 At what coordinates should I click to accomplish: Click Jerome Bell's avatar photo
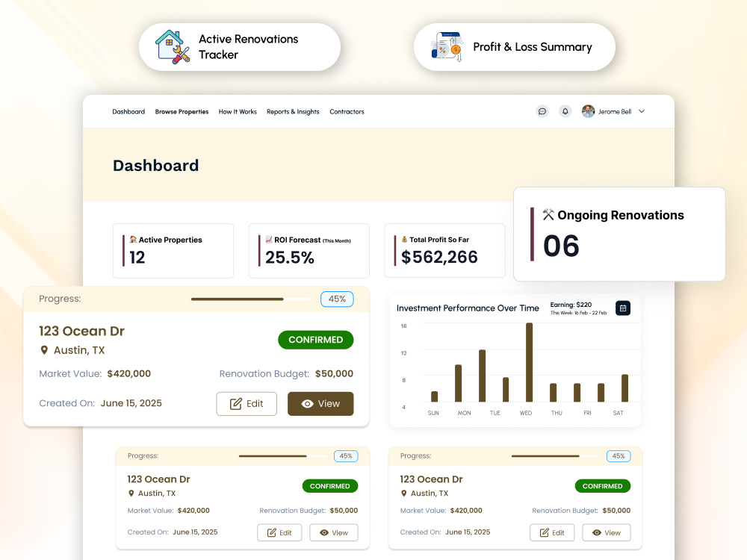coord(588,111)
